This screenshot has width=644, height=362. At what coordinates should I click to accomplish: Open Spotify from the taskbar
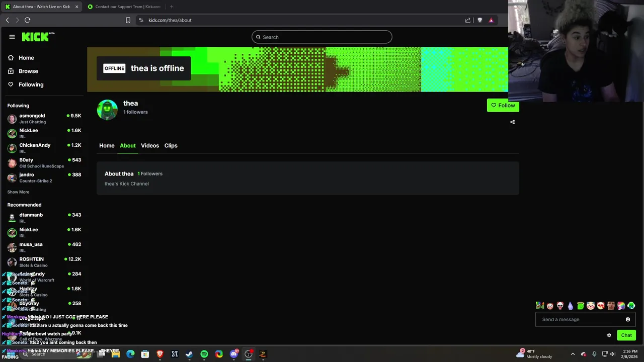click(204, 354)
